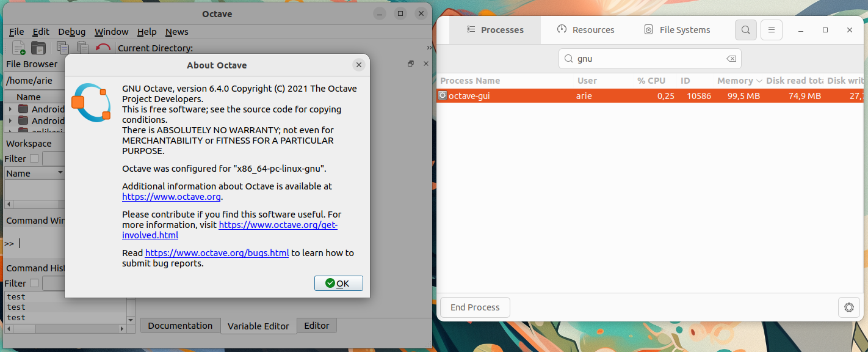868x352 pixels.
Task: Click Command History scrollbar down arrow
Action: [x=131, y=320]
